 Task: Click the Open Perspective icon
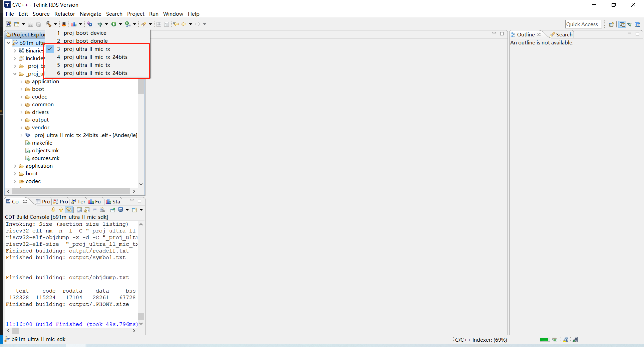coord(611,24)
